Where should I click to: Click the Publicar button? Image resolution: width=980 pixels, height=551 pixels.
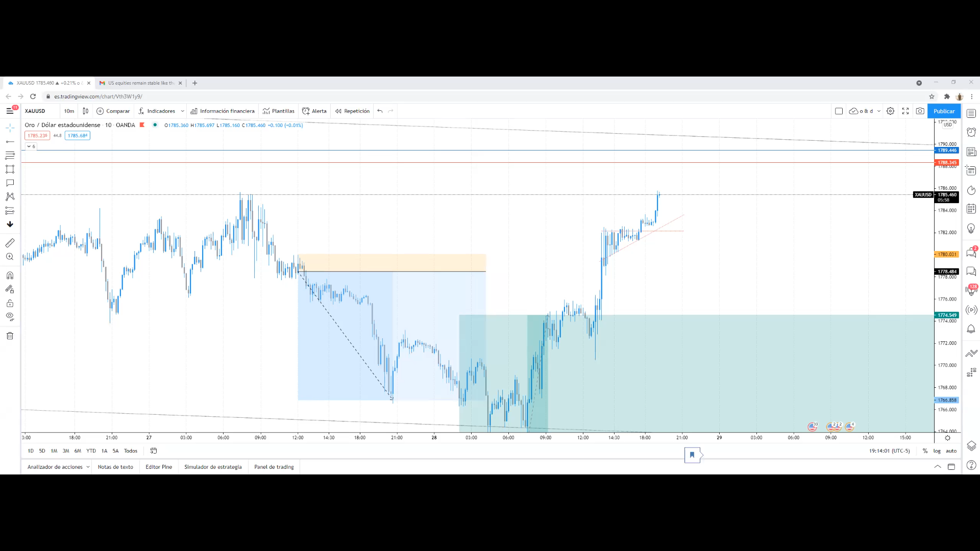[x=944, y=111]
